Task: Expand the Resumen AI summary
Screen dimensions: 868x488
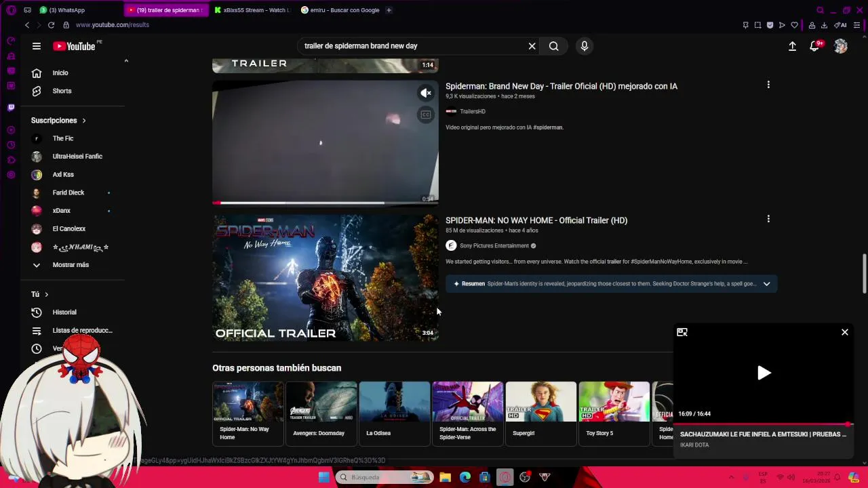Action: (x=767, y=284)
